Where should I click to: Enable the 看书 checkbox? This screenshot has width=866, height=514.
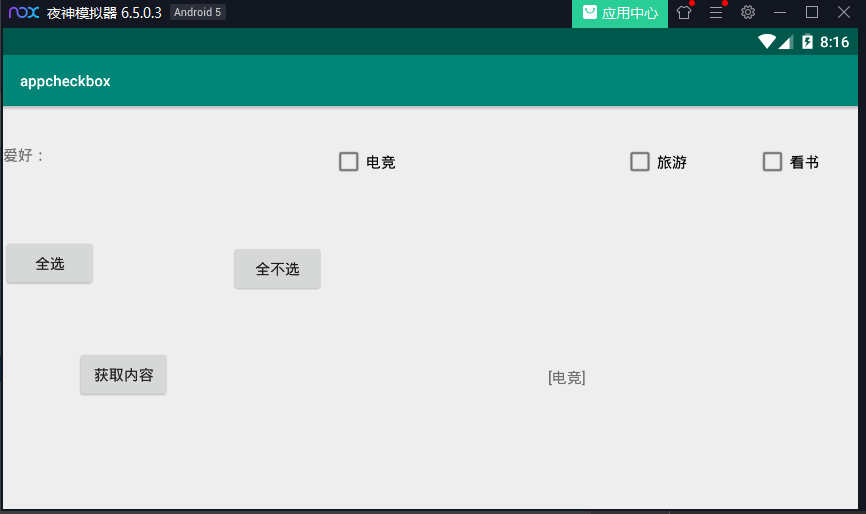click(x=772, y=162)
